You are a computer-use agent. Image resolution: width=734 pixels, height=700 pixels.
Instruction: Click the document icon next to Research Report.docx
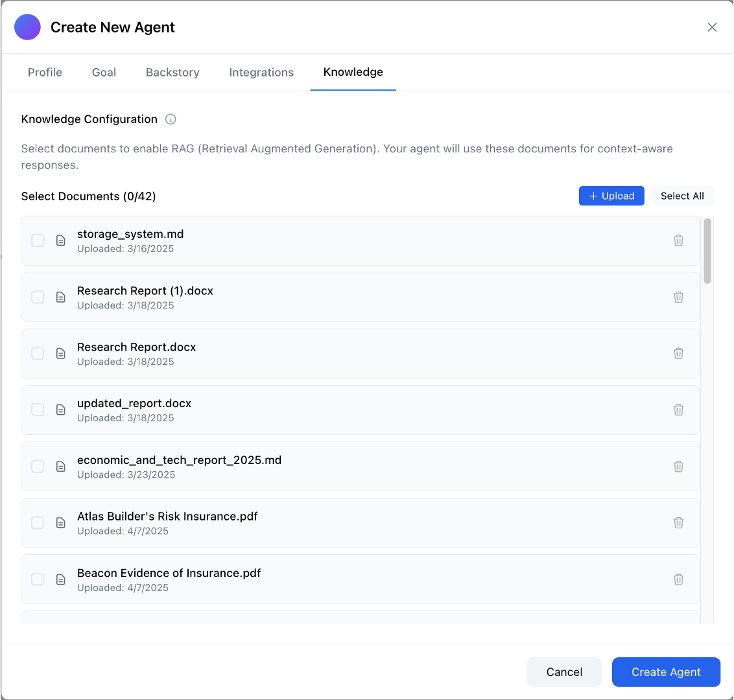coord(60,353)
